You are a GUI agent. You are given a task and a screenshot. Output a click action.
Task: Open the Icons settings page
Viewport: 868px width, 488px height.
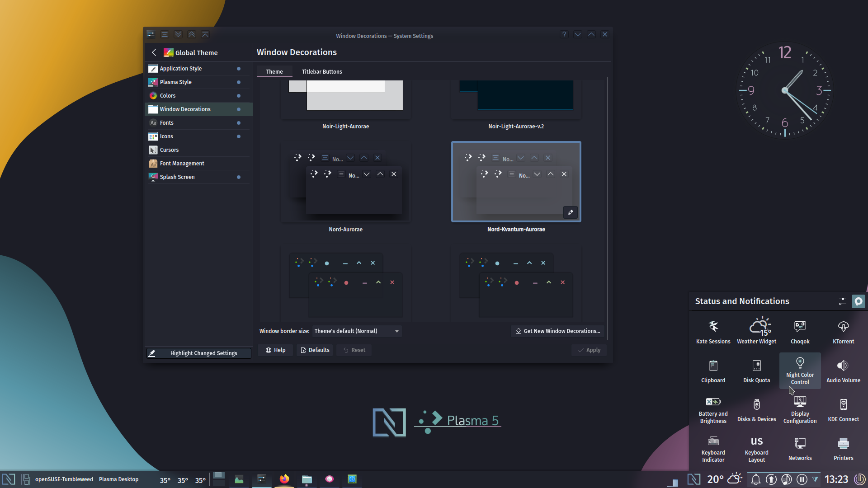point(198,136)
